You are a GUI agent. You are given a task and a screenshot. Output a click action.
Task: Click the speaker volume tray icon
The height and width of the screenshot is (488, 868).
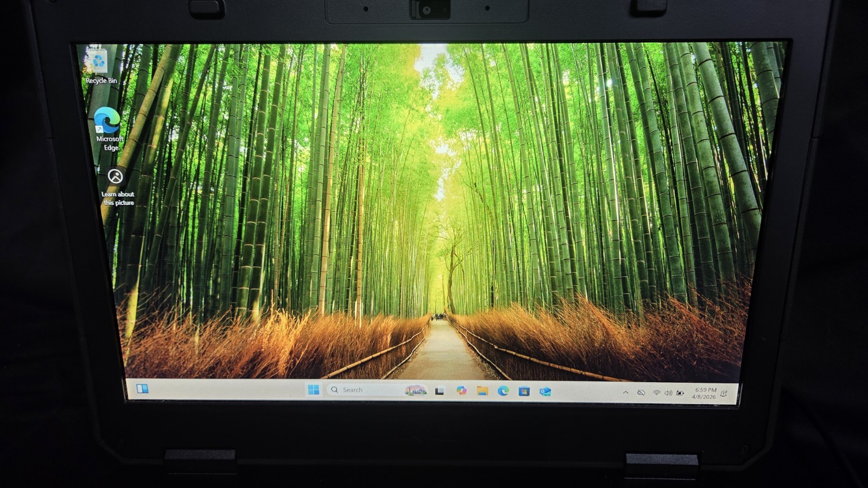[x=668, y=393]
